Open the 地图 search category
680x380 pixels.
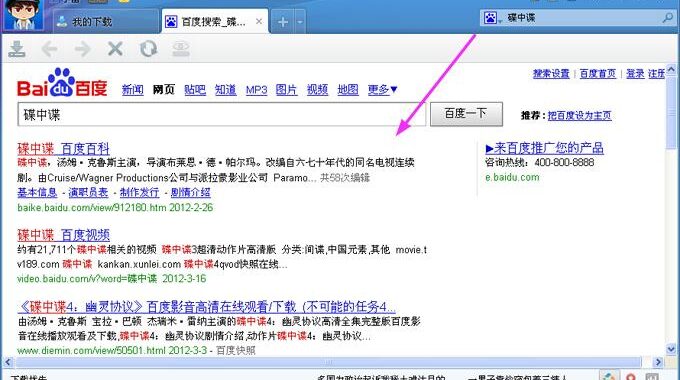click(348, 90)
